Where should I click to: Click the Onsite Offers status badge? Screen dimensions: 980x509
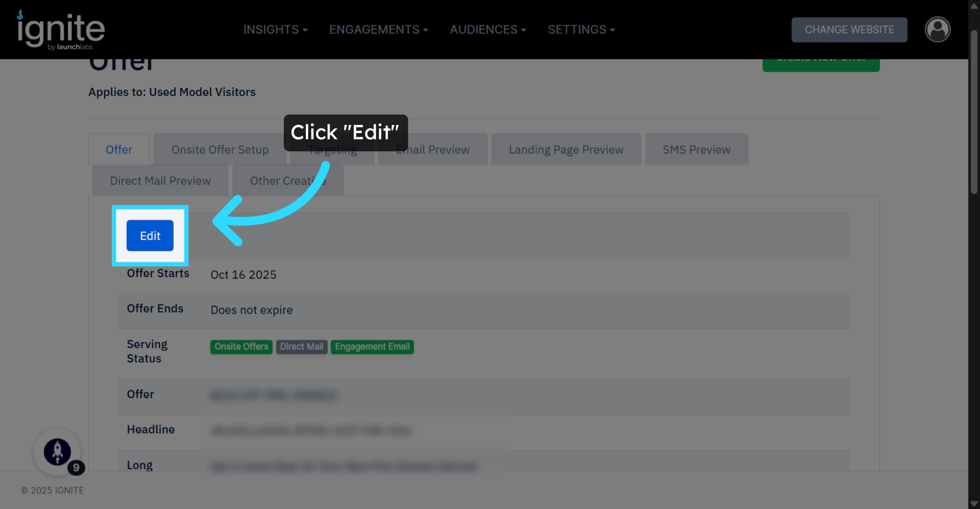pos(241,347)
